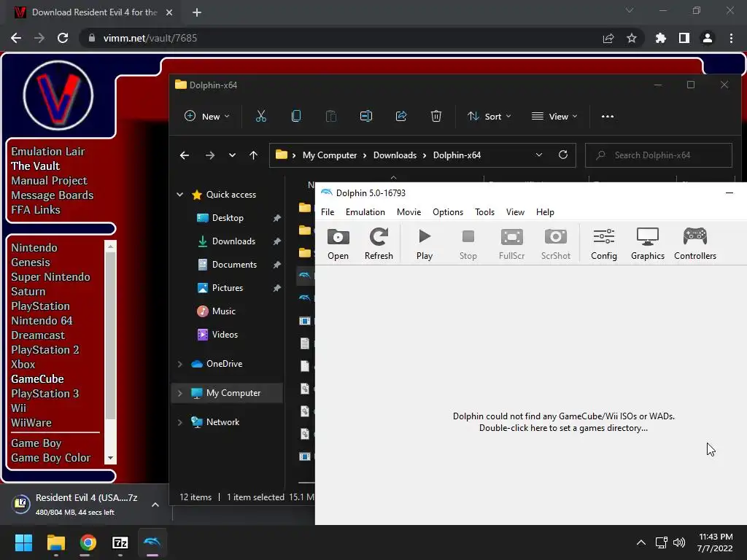
Task: Expand the Network tree node
Action: point(180,422)
